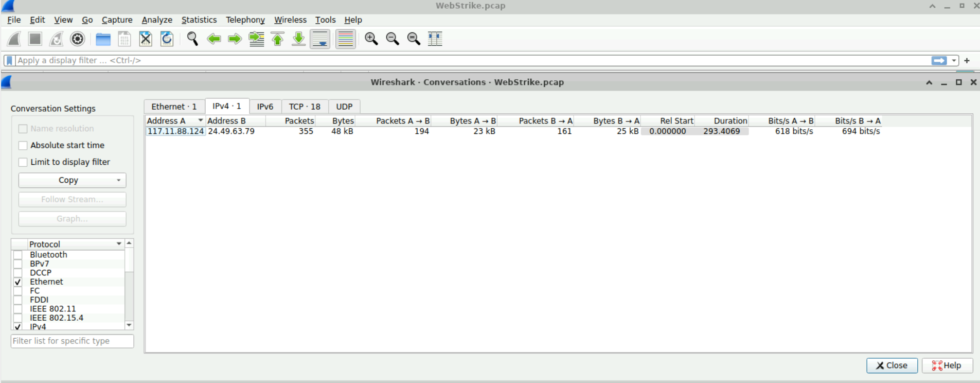Go to the first packet
This screenshot has width=980, height=383.
pos(277,39)
